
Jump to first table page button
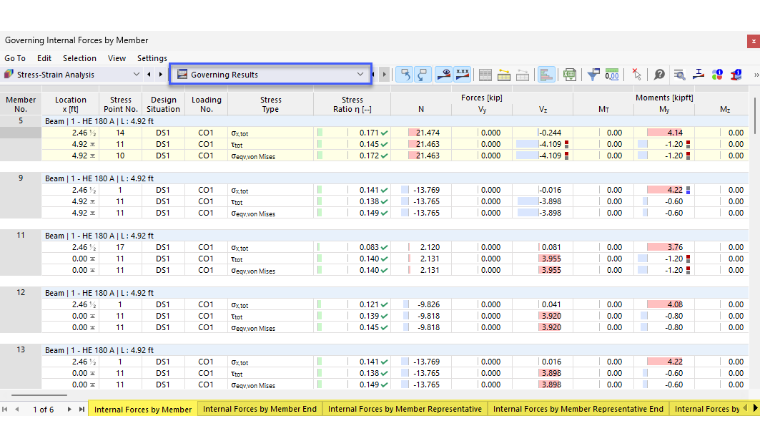pos(5,409)
